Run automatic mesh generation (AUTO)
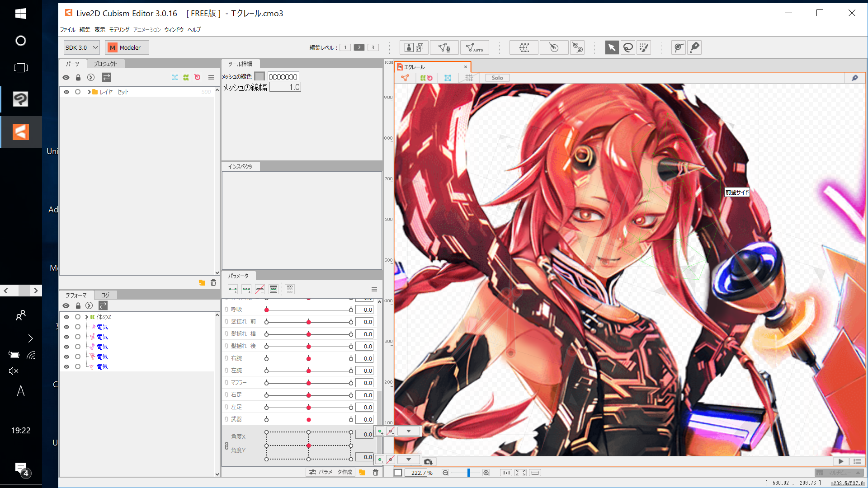 (x=474, y=47)
